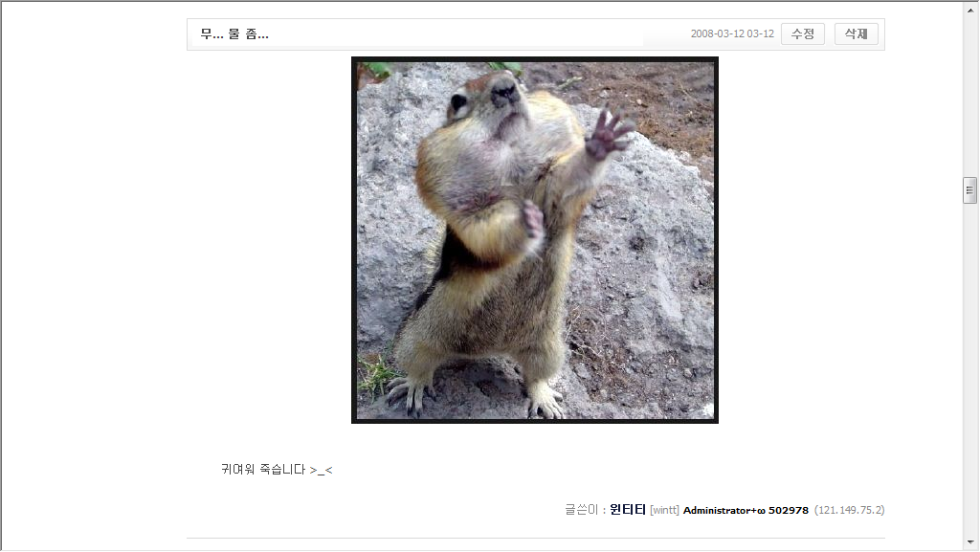Click the user ID [wintt]
Screen dimensions: 980x552
click(x=664, y=510)
